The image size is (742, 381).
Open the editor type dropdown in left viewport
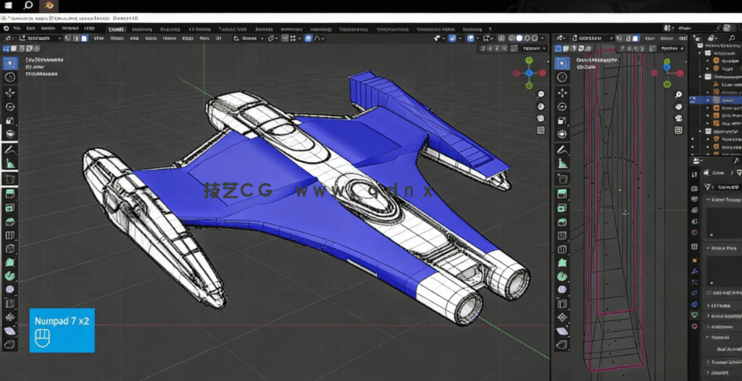(x=9, y=38)
